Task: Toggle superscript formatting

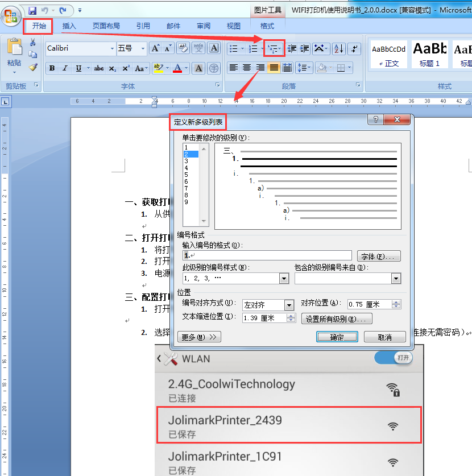Action: click(x=126, y=68)
